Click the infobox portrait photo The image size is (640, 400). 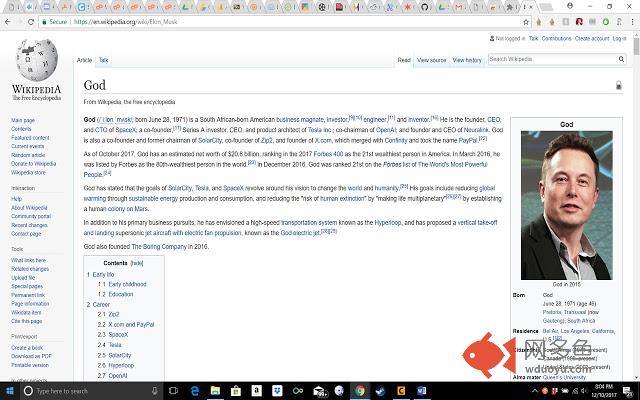[567, 205]
